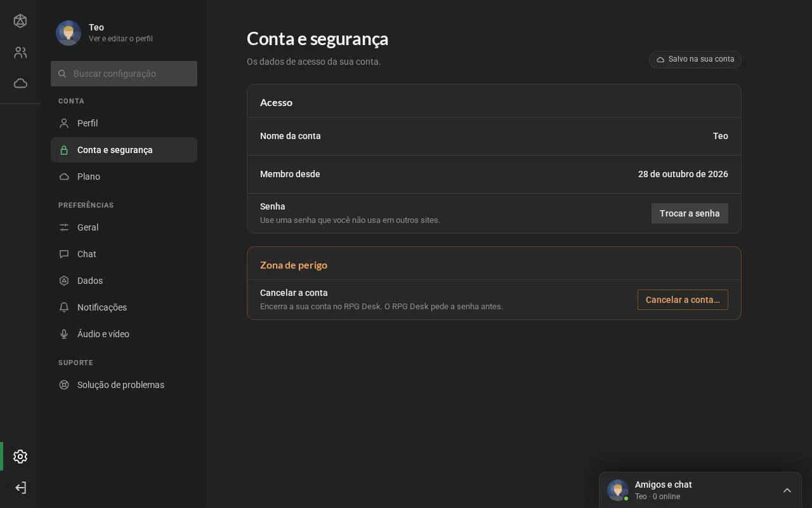Open the Plano settings page
Image resolution: width=812 pixels, height=508 pixels.
124,177
